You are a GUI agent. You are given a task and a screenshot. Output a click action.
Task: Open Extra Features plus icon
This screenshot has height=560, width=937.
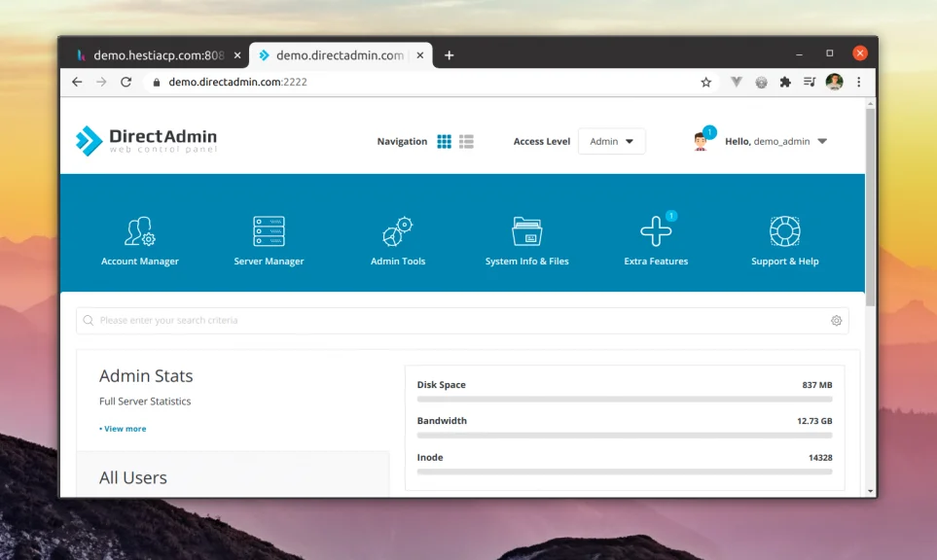tap(656, 231)
